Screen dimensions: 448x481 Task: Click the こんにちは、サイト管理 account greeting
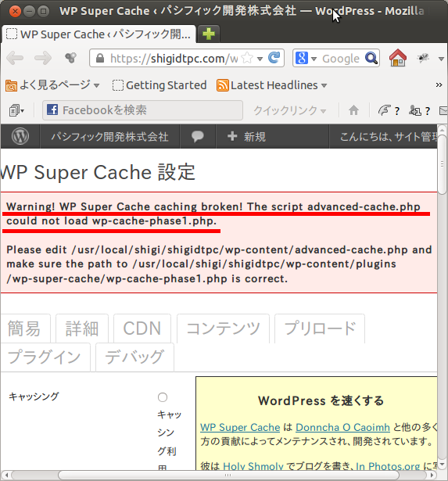[x=389, y=137]
